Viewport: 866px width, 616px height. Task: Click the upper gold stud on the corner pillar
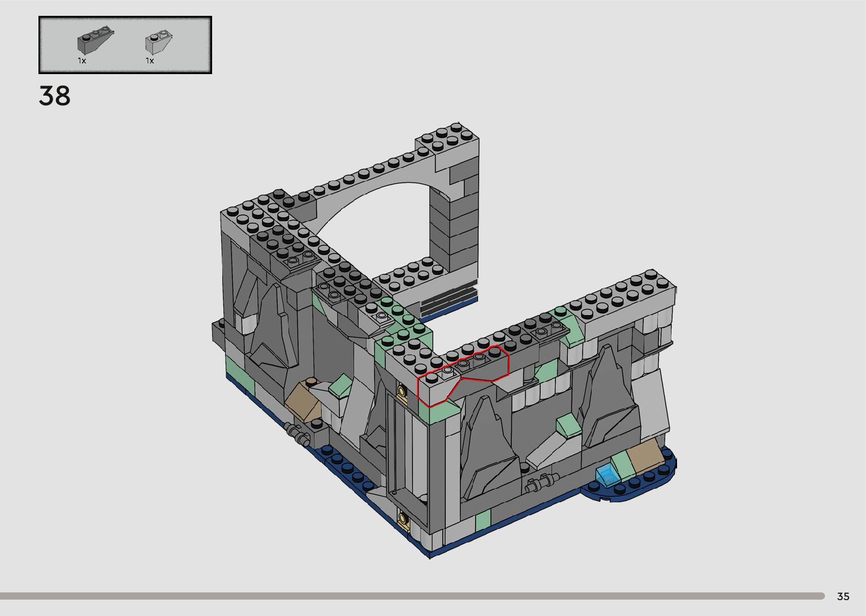(402, 391)
